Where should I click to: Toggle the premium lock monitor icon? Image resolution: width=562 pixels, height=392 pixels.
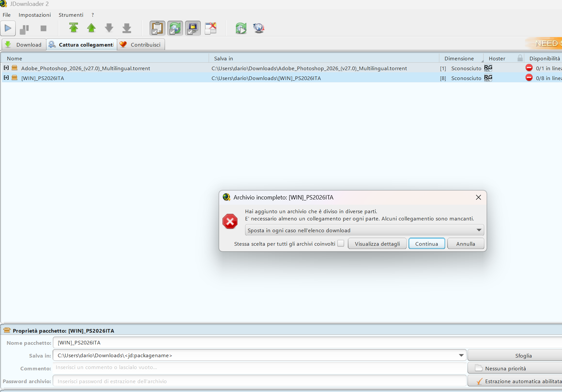(x=193, y=28)
